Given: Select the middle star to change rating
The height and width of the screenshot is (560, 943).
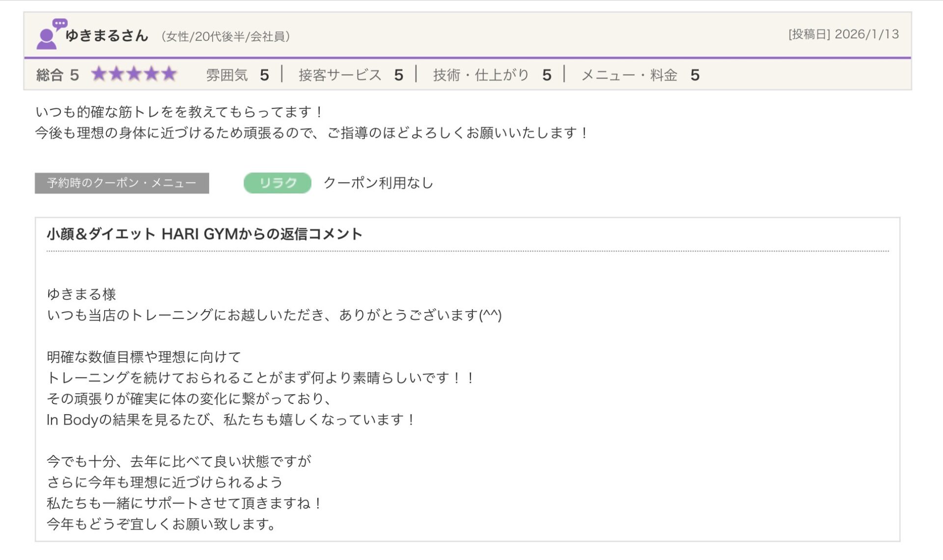Looking at the screenshot, I should [134, 75].
